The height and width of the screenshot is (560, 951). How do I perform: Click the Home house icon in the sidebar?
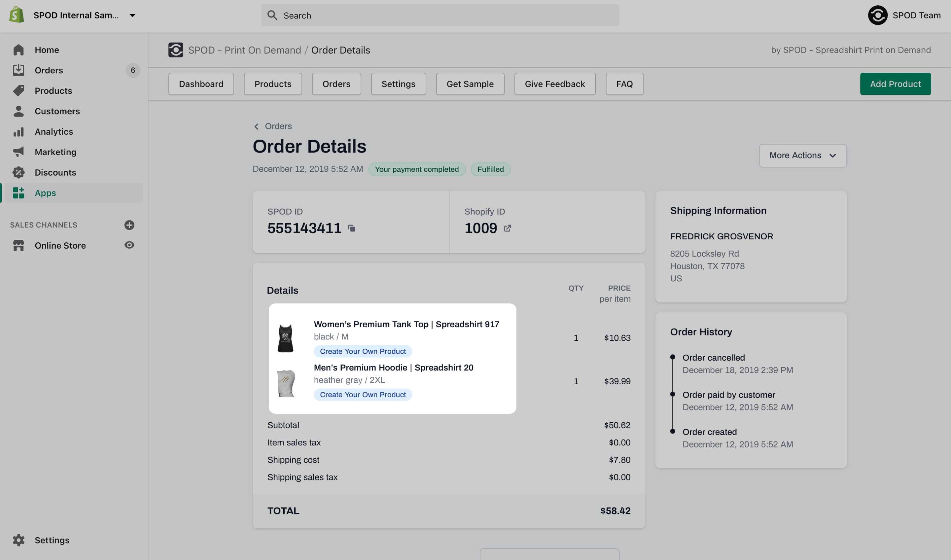pyautogui.click(x=18, y=50)
